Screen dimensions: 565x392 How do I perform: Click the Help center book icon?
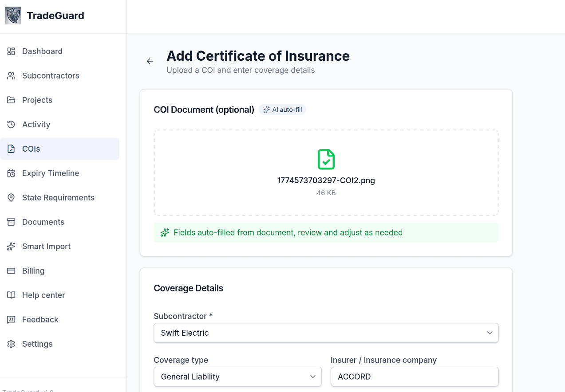(11, 295)
